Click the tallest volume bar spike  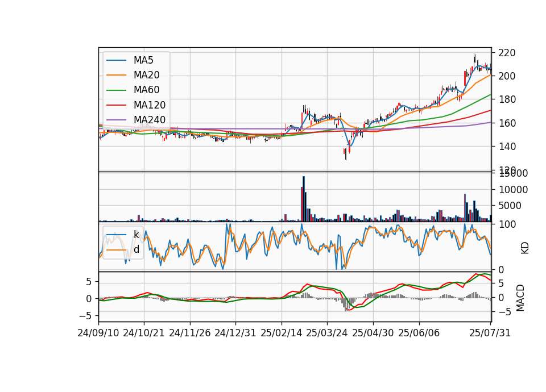pyautogui.click(x=304, y=199)
